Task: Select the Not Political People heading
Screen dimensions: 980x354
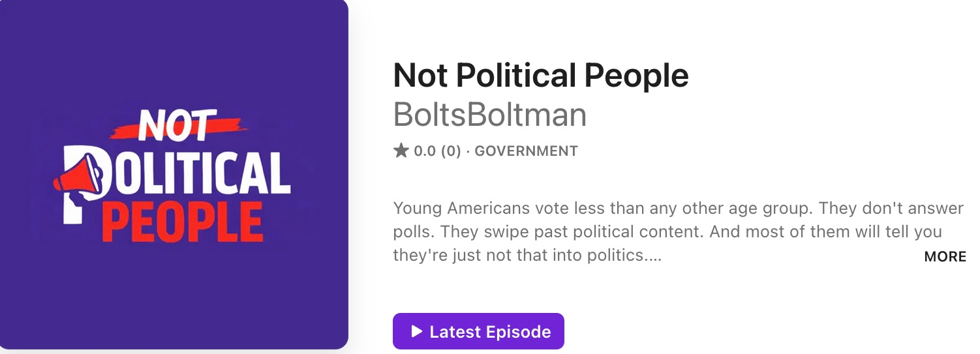Action: [540, 76]
